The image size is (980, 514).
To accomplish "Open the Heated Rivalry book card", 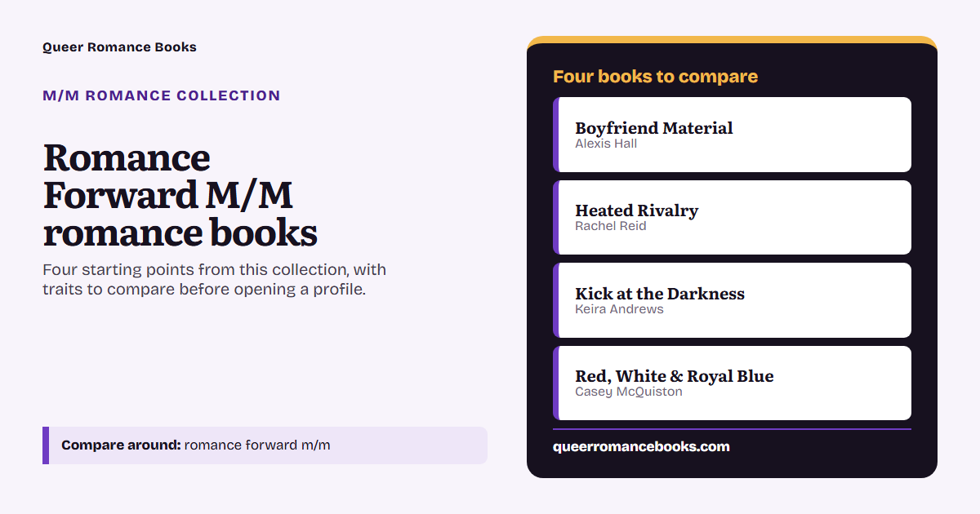I will (732, 218).
